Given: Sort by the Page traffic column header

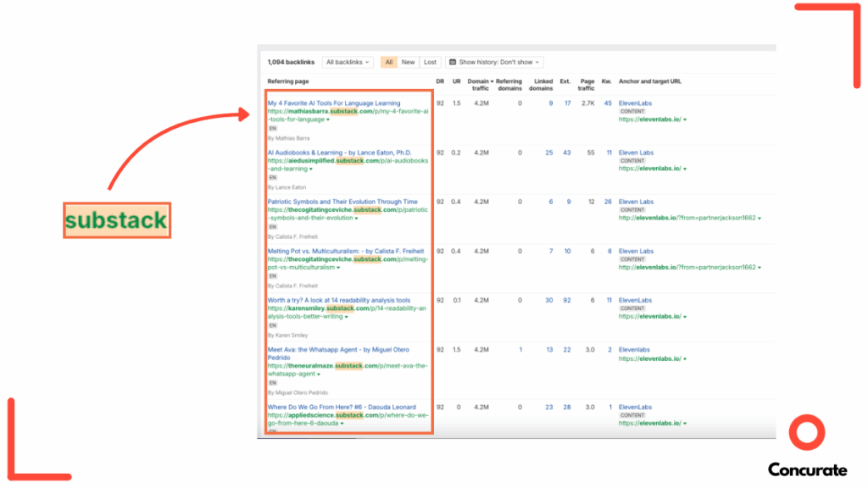Looking at the screenshot, I should 587,85.
